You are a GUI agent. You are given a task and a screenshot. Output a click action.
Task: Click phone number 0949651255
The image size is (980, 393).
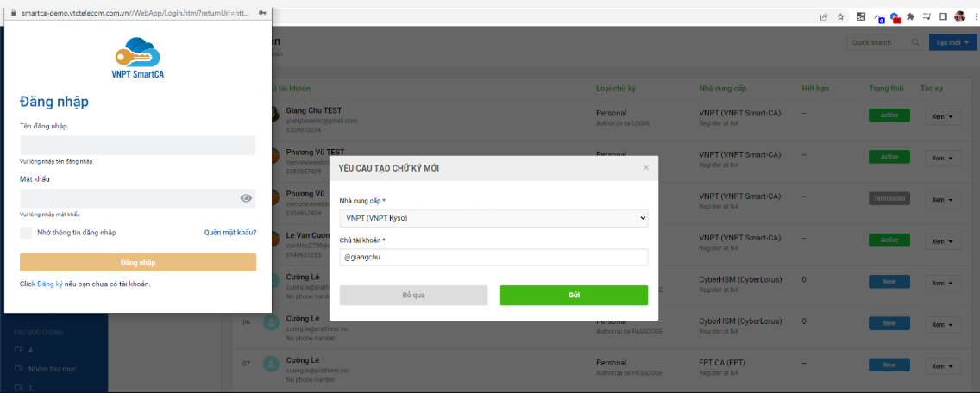[304, 255]
